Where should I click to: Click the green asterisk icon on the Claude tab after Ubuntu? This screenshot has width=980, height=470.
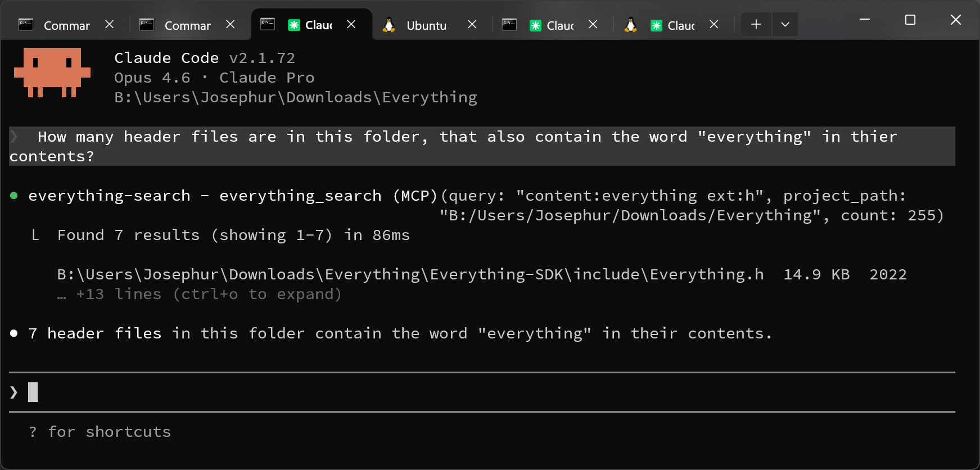click(x=536, y=25)
